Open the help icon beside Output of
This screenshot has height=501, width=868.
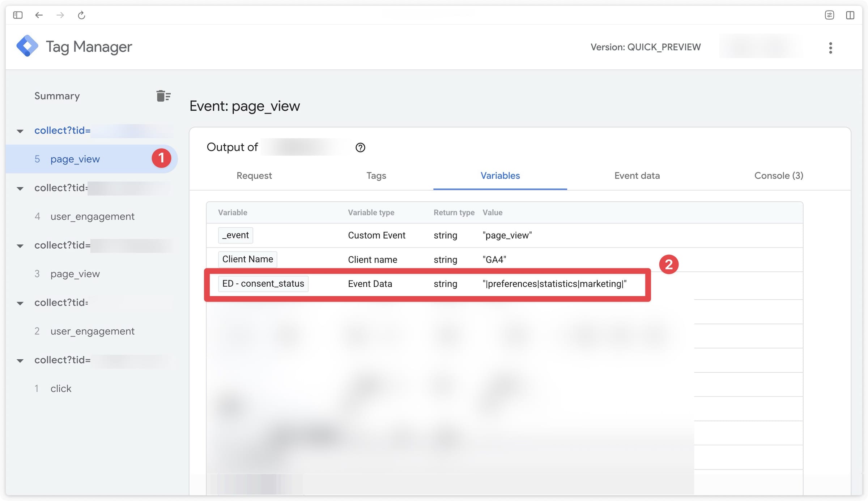point(360,147)
